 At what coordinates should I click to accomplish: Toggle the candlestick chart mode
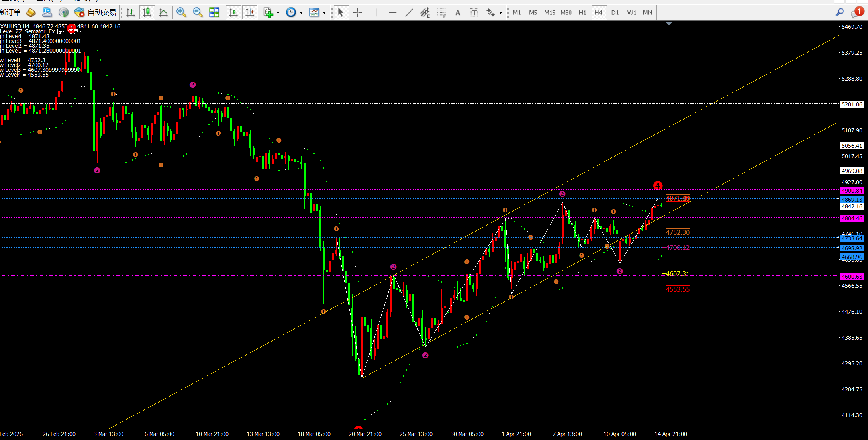point(147,12)
